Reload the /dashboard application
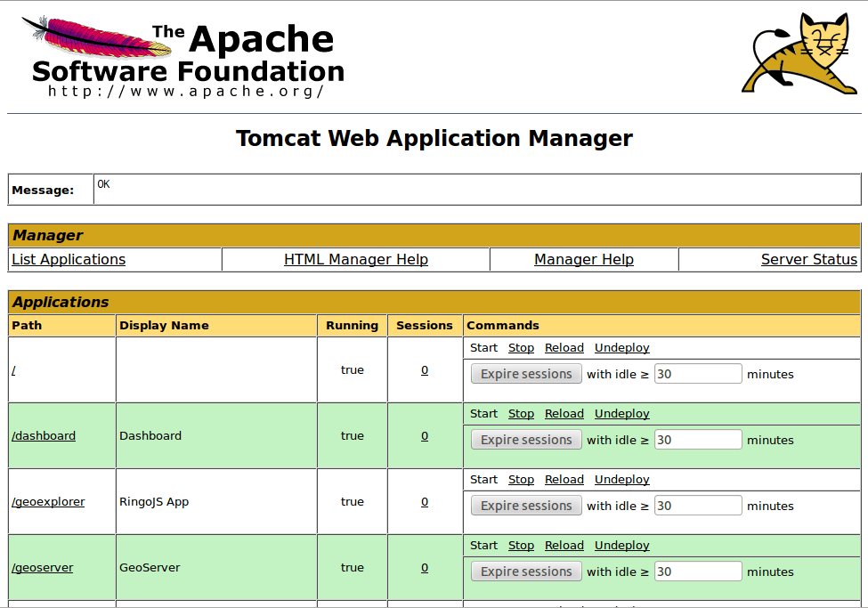The height and width of the screenshot is (608, 868). click(x=564, y=413)
